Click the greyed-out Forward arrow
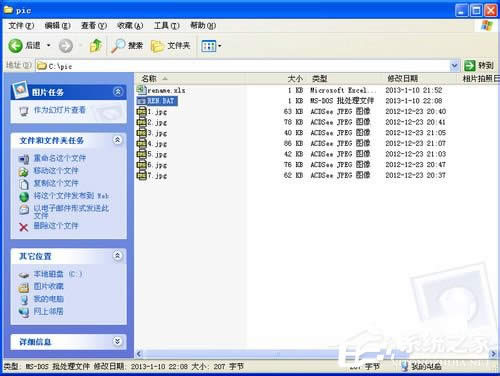500x376 pixels. tap(66, 46)
